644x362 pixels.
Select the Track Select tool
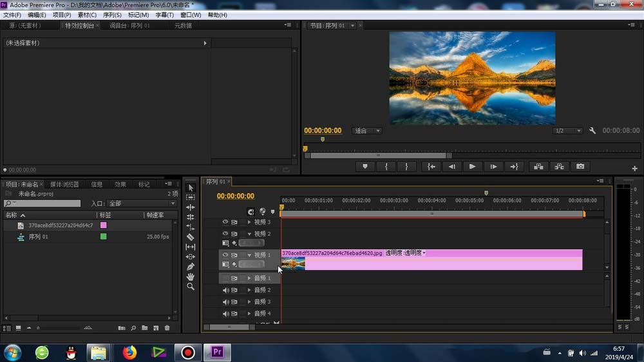click(x=191, y=197)
